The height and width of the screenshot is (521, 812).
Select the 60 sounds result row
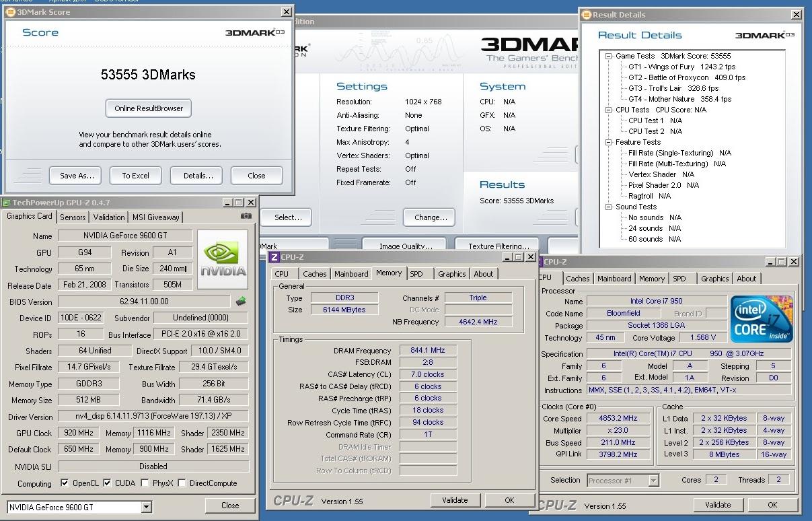pyautogui.click(x=655, y=239)
